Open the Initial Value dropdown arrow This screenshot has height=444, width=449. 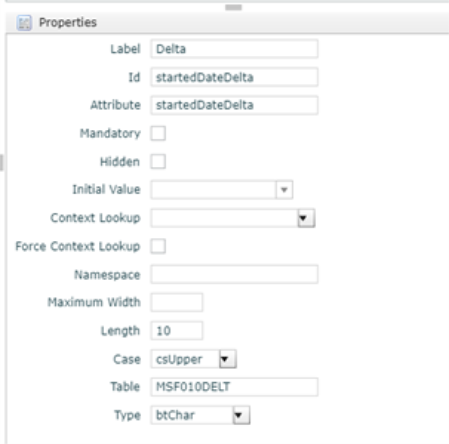pos(284,190)
